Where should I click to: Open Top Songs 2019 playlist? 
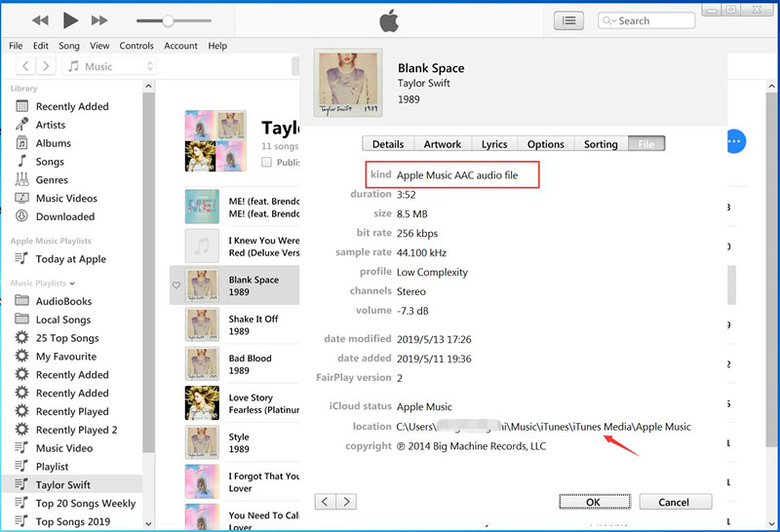coord(72,521)
